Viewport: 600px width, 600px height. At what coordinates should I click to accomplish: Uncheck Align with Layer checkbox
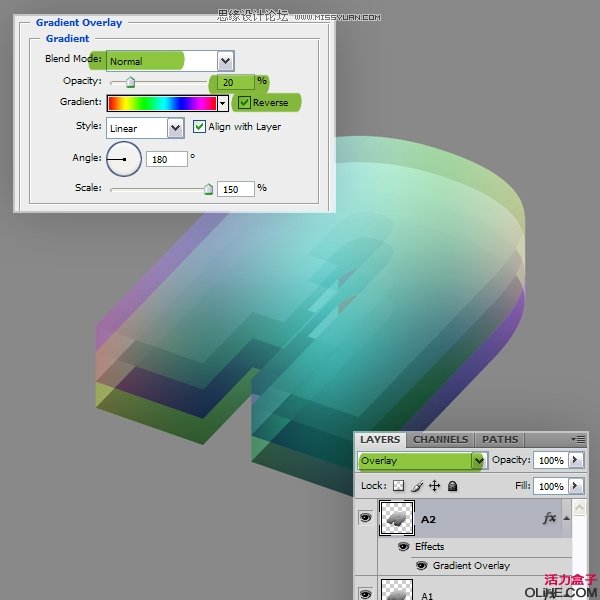pos(199,127)
